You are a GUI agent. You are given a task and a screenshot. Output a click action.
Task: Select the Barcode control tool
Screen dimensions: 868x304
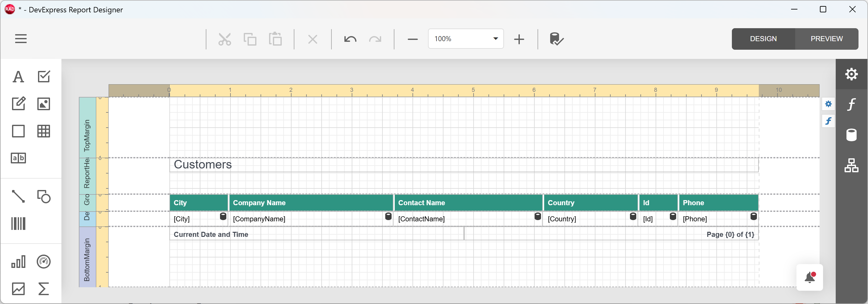(x=18, y=224)
